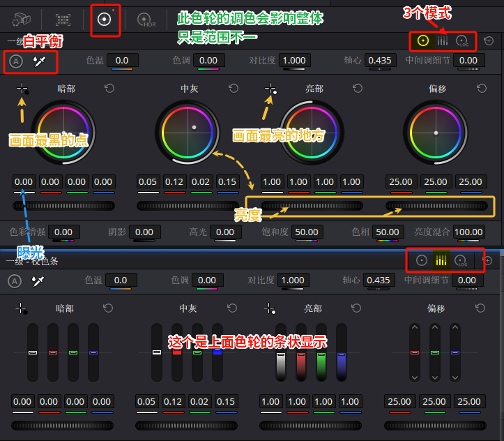This screenshot has height=441, width=504.
Task: Click 轴心 0.435 field in 校色条 panel
Action: coord(379,281)
